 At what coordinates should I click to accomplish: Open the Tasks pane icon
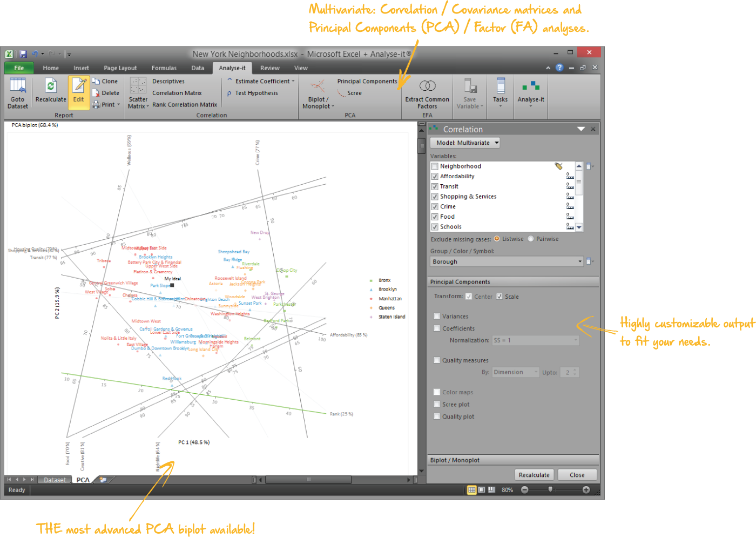pos(500,86)
